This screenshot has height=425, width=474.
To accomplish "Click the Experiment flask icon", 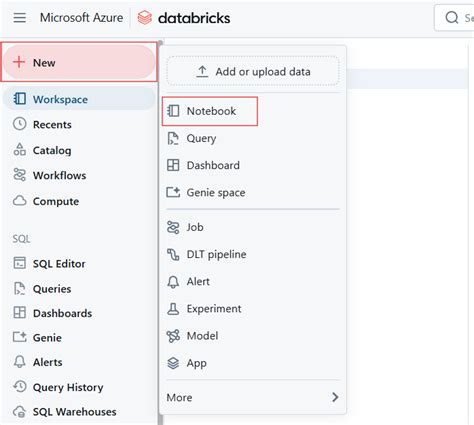I will click(x=173, y=309).
